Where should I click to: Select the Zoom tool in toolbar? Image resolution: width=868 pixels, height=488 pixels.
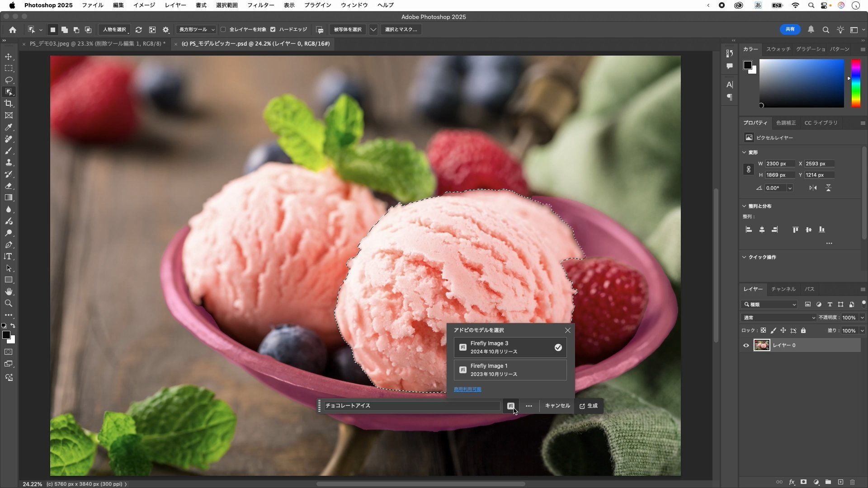click(9, 303)
